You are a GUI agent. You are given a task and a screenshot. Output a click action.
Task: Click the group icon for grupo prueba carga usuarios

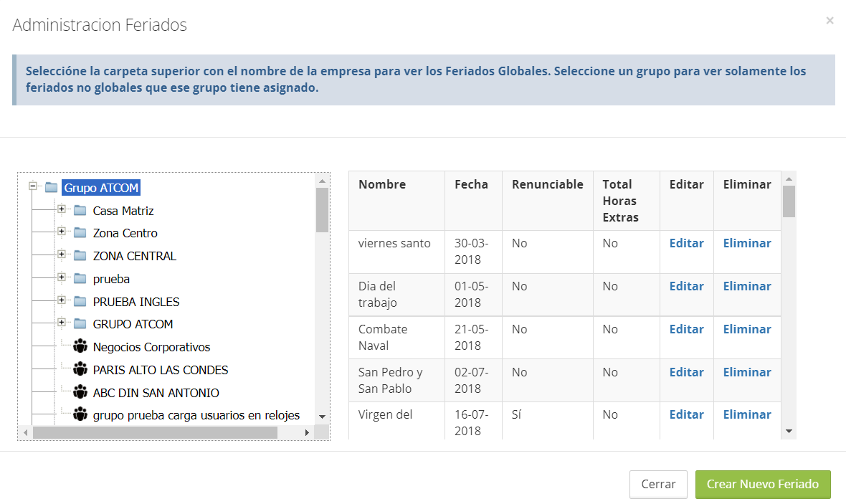click(80, 415)
